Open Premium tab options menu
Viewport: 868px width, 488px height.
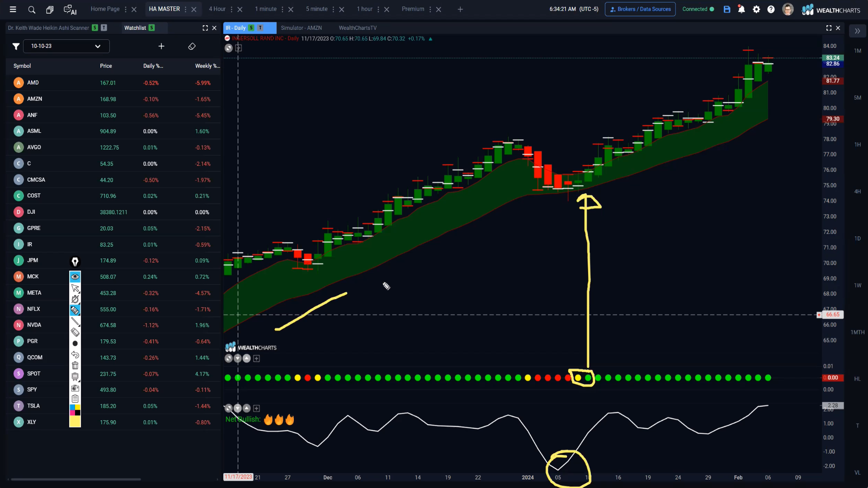point(430,9)
